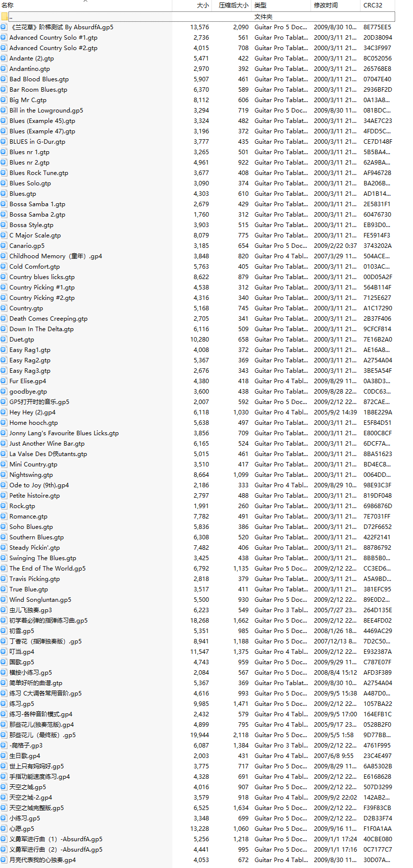Select the file icon next to Canario.gp5
The height and width of the screenshot is (868, 413).
pos(4,246)
